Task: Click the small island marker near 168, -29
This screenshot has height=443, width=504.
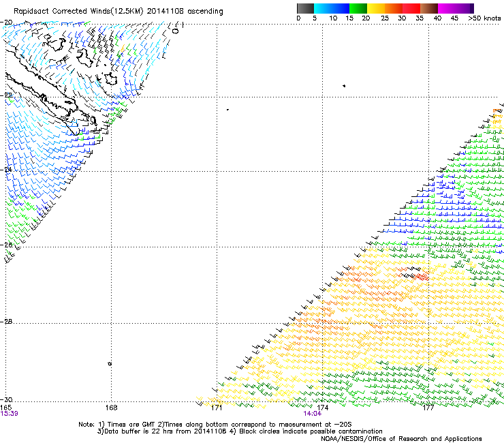Action: pyautogui.click(x=110, y=363)
